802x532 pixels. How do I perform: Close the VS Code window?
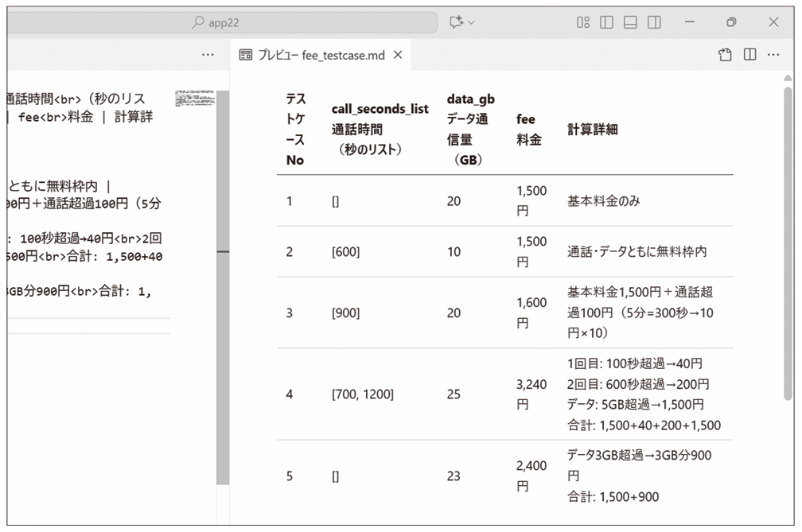pyautogui.click(x=774, y=22)
